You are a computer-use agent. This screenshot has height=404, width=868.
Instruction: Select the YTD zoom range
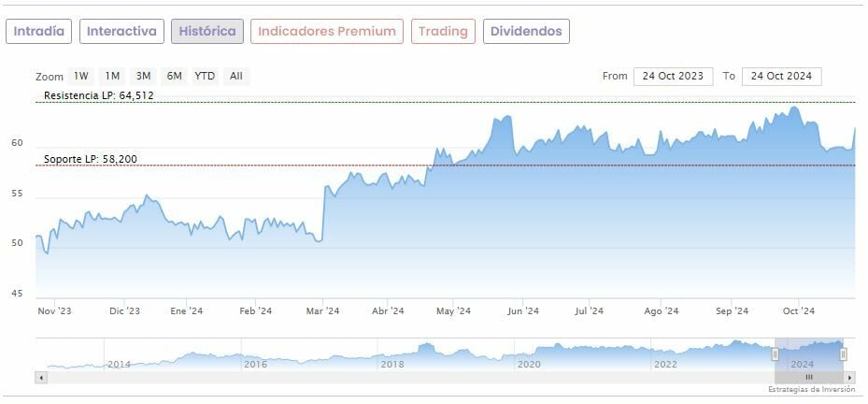click(x=205, y=77)
